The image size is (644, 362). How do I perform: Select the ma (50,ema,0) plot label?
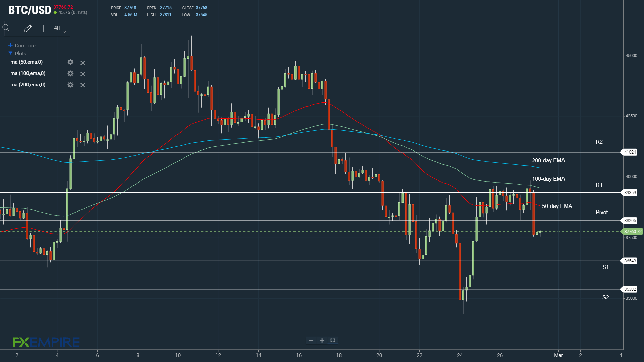coord(26,62)
